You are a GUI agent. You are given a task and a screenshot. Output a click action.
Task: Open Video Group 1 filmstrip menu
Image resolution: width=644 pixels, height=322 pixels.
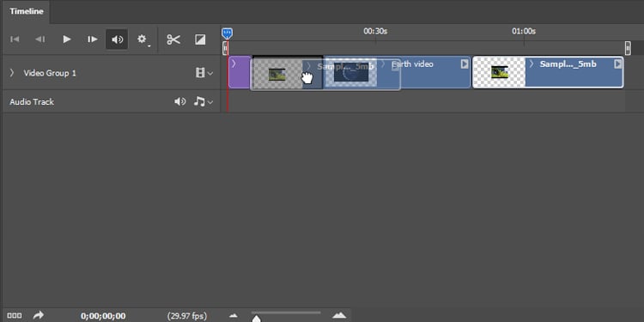[204, 73]
